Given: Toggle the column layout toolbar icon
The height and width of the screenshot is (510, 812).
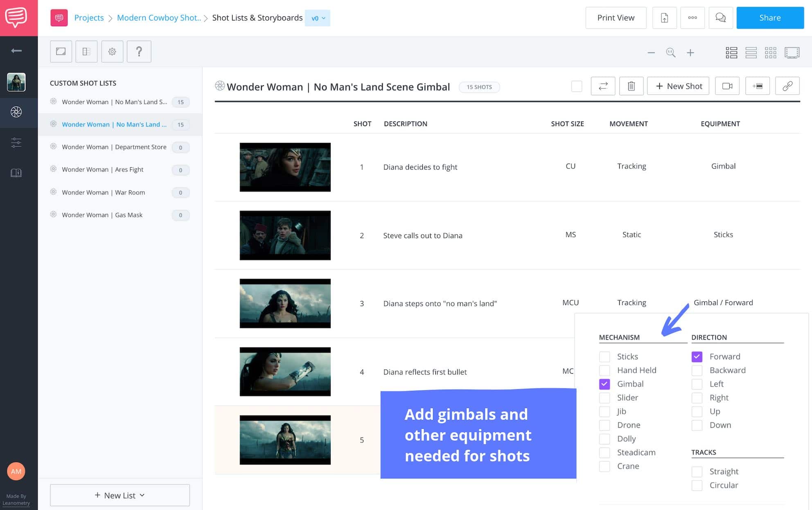Looking at the screenshot, I should [x=86, y=52].
